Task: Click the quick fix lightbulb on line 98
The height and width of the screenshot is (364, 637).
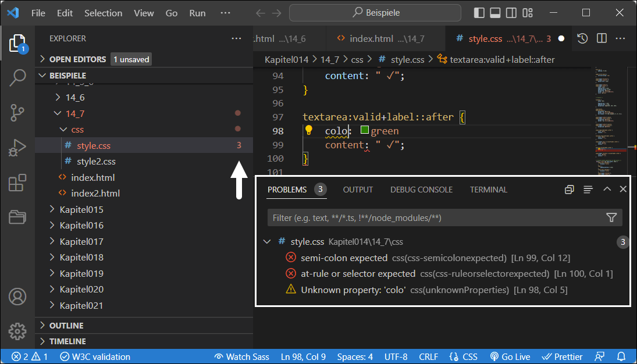Action: coord(308,130)
